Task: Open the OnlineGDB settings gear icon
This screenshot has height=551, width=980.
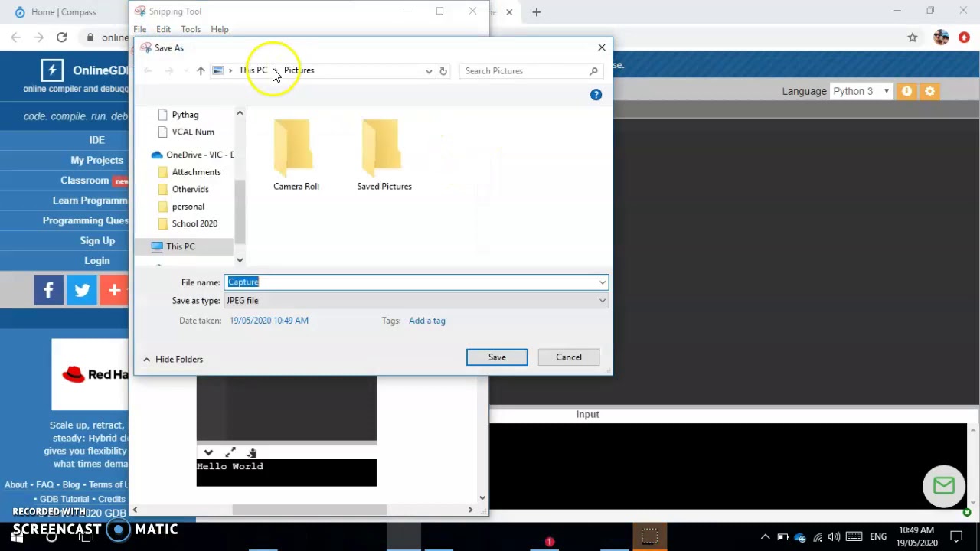Action: point(929,91)
